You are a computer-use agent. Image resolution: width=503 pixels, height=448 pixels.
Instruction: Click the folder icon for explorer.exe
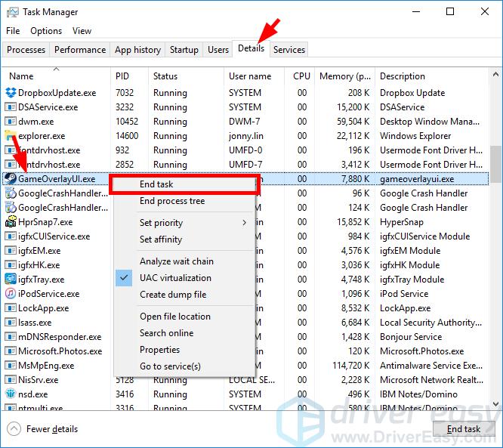[x=11, y=136]
